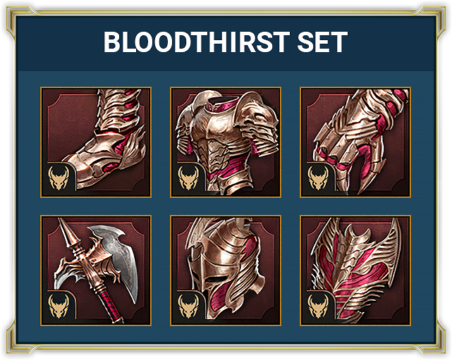Click the gauntlet's clawed fingertips

tap(353, 173)
